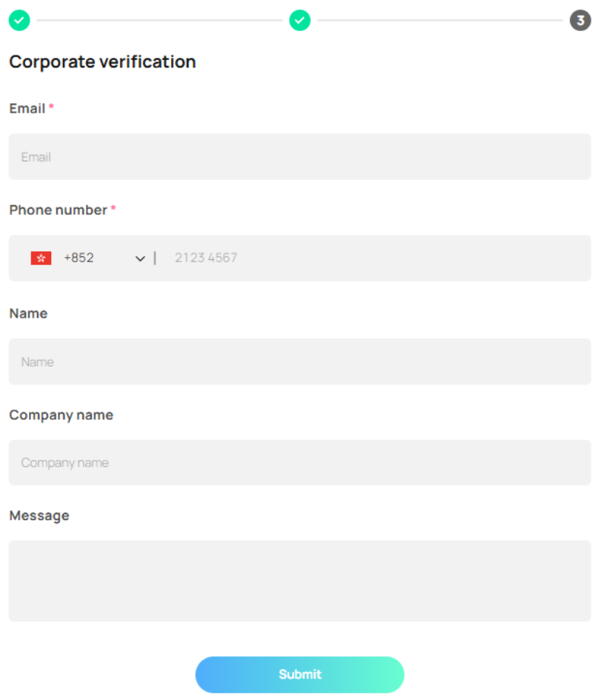596x700 pixels.
Task: Click the +852 country code text
Action: (x=79, y=258)
